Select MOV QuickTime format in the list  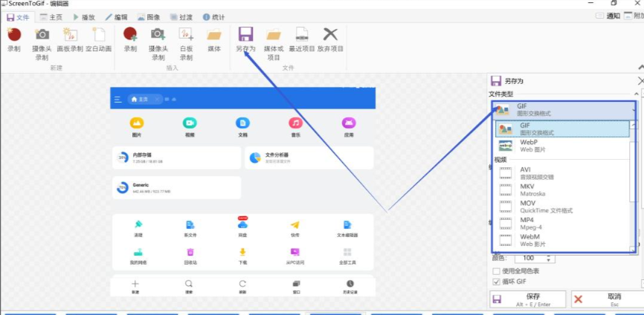pos(528,206)
